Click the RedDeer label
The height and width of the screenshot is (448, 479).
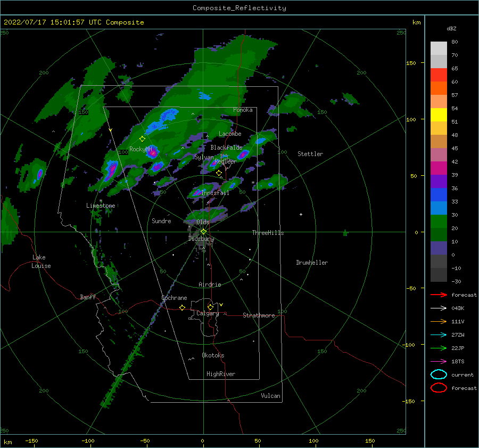[x=226, y=161]
